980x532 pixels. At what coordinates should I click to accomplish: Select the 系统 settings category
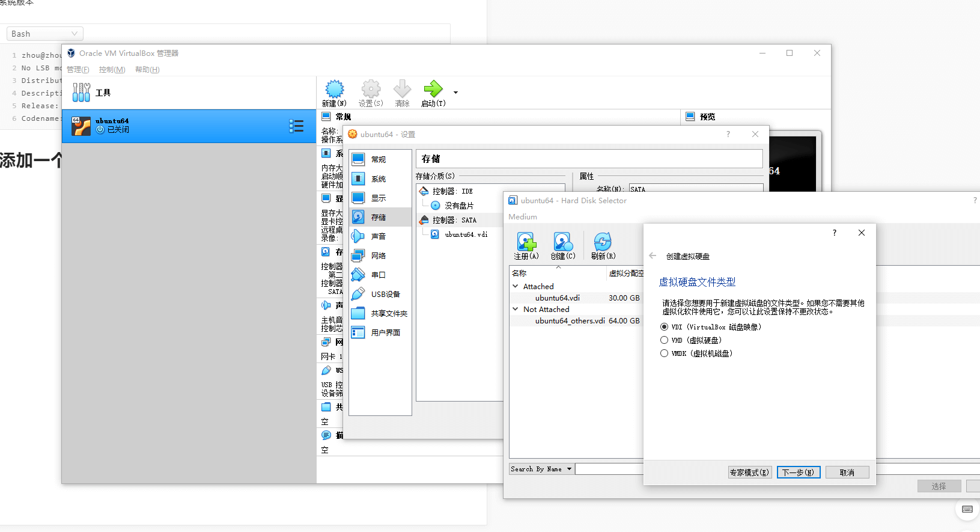pos(380,179)
